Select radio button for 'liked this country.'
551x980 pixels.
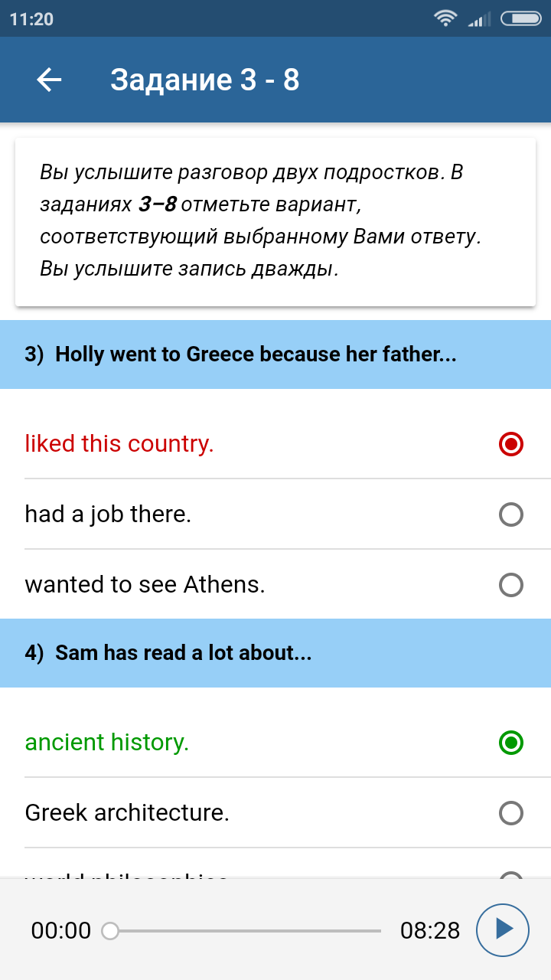pyautogui.click(x=510, y=444)
